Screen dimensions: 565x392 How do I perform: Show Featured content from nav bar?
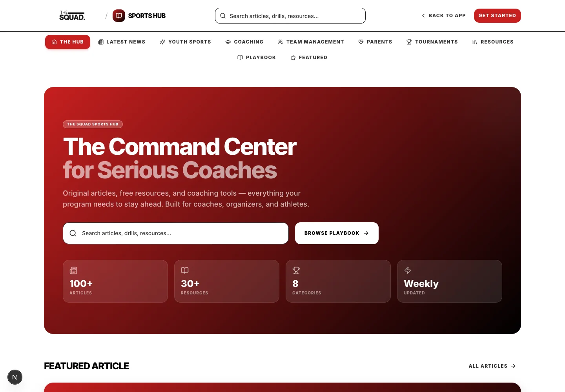tap(309, 58)
